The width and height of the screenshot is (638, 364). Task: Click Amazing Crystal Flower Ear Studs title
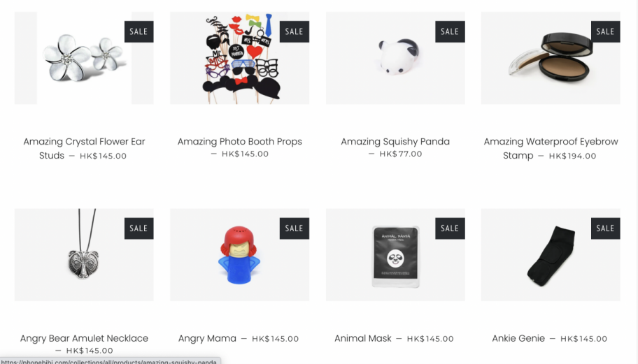[x=84, y=148]
